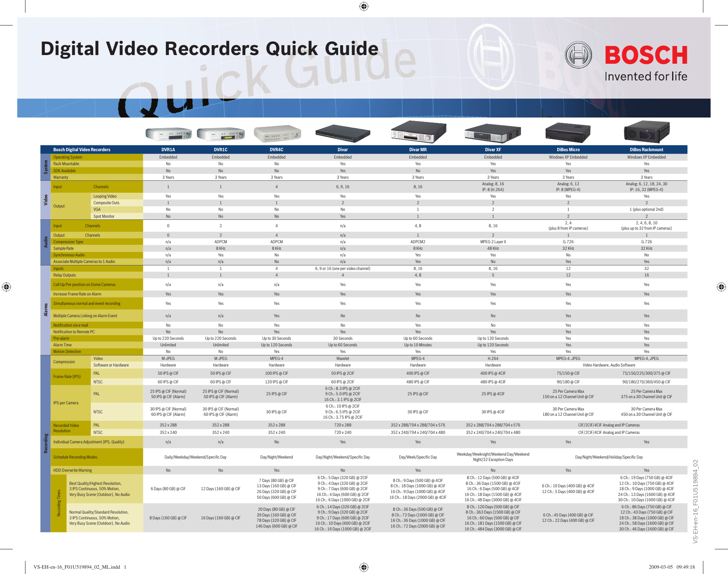Click the DiBos Rackmount product image
The height and width of the screenshot is (574, 728).
[x=647, y=132]
